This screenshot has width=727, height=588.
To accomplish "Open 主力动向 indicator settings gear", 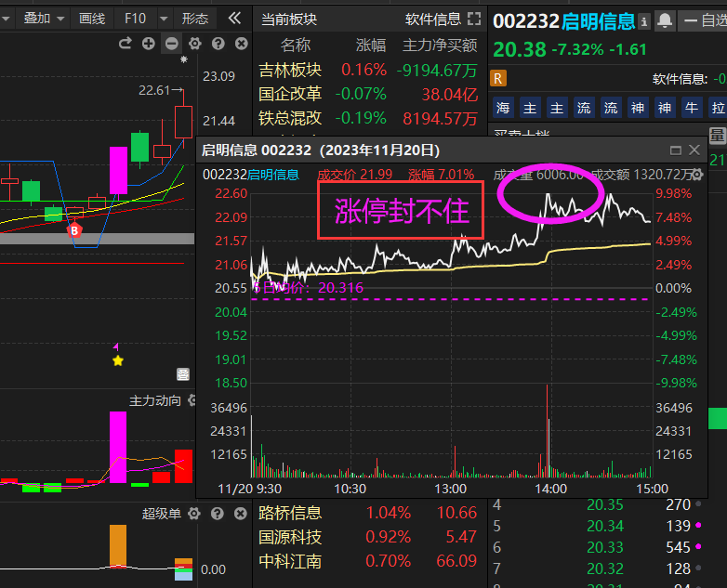I will pos(192,400).
